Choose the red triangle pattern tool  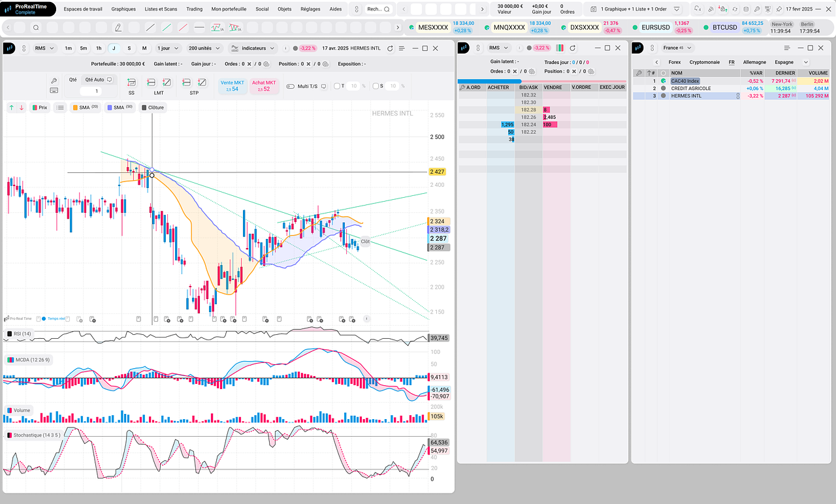tap(235, 27)
